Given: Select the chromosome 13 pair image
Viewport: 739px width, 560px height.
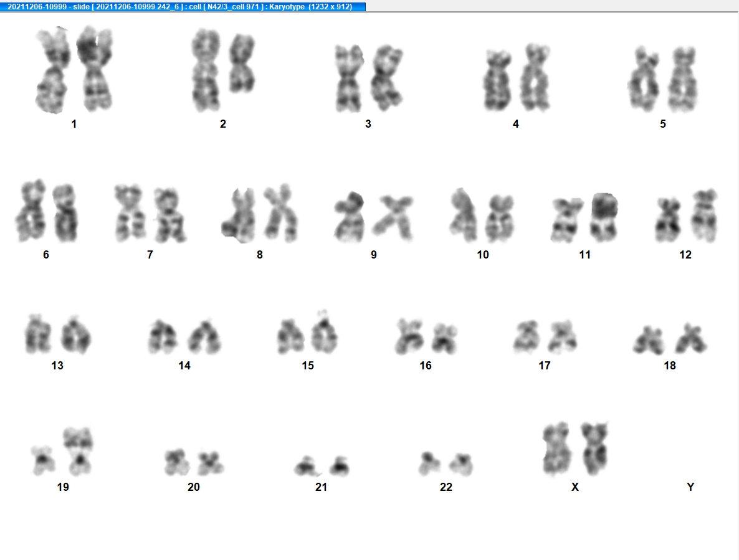Looking at the screenshot, I should click(x=57, y=335).
